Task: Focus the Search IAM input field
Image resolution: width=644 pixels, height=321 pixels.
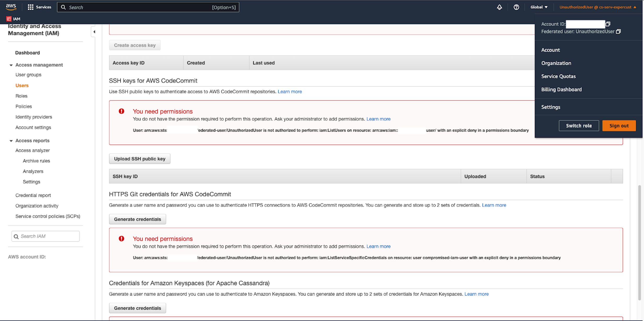Action: [x=46, y=236]
